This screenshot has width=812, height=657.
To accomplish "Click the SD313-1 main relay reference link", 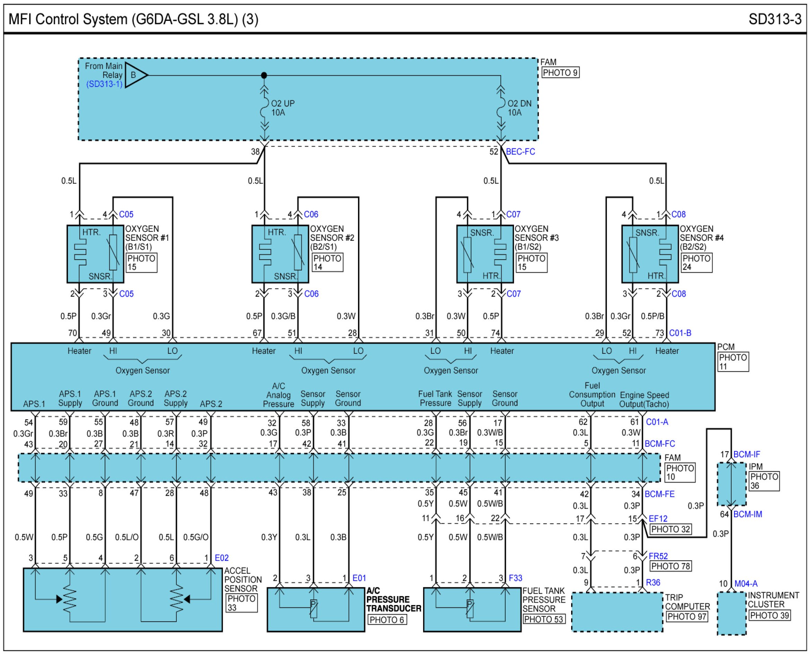I will 104,84.
